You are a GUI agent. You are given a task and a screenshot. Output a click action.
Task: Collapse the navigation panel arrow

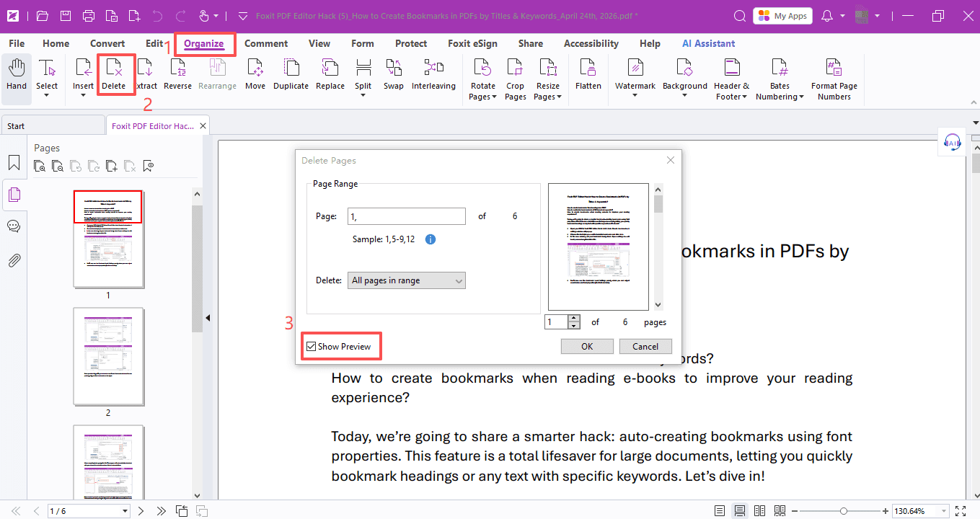pos(208,317)
